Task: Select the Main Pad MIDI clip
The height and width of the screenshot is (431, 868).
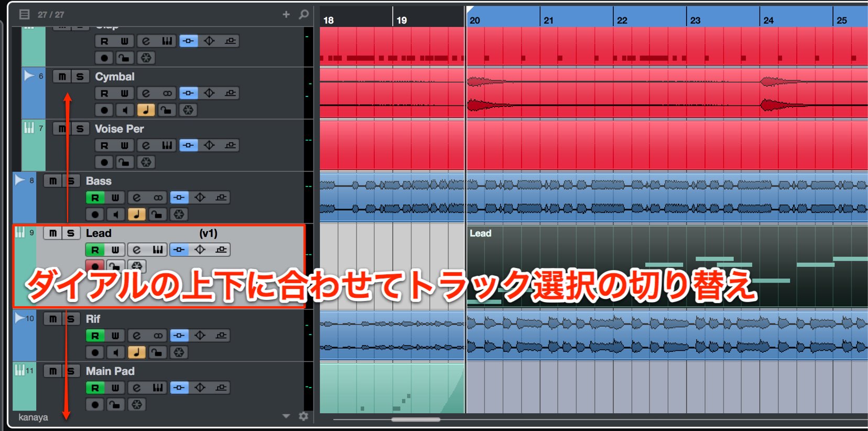Action: (x=392, y=388)
